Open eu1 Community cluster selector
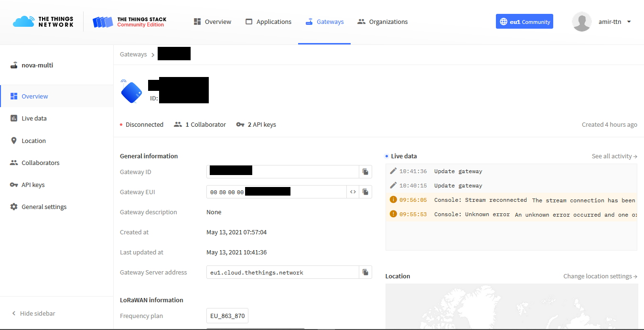The width and height of the screenshot is (644, 330). pyautogui.click(x=524, y=22)
